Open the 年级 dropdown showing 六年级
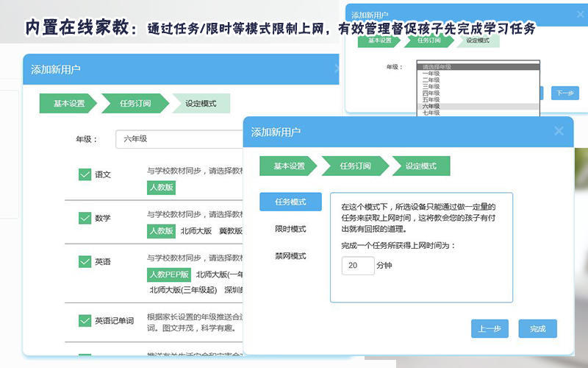Image resolution: width=588 pixels, height=368 pixels. click(179, 139)
